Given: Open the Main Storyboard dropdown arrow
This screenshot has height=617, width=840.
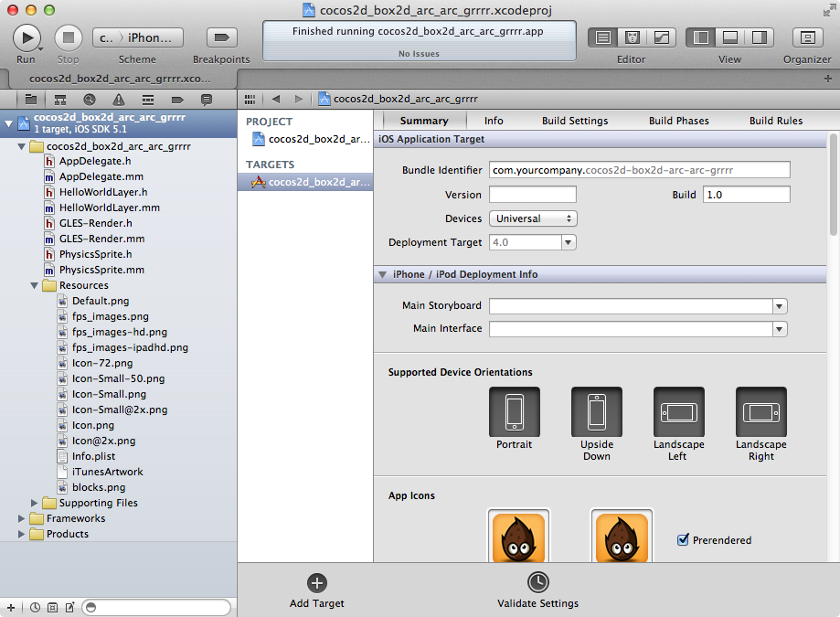Looking at the screenshot, I should point(780,306).
